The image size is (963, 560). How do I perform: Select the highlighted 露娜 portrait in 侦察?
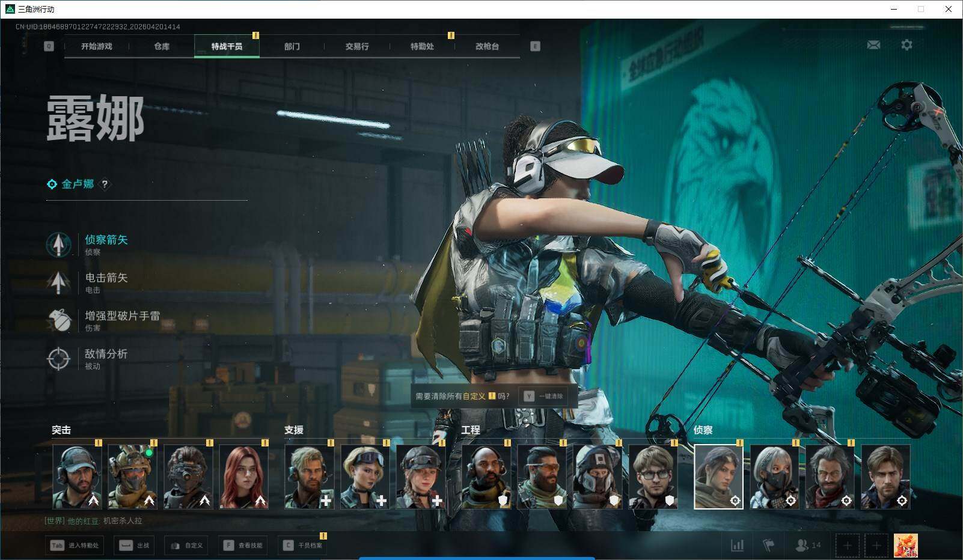[719, 476]
